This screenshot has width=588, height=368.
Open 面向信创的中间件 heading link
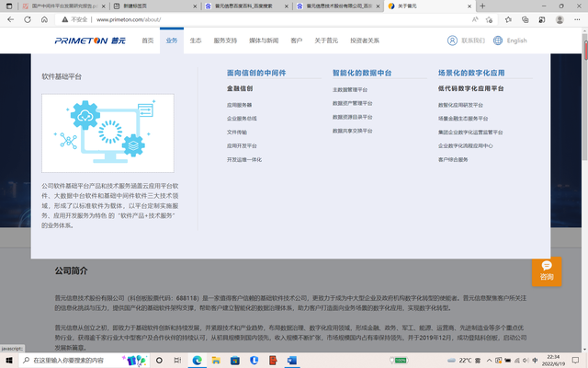pyautogui.click(x=256, y=73)
